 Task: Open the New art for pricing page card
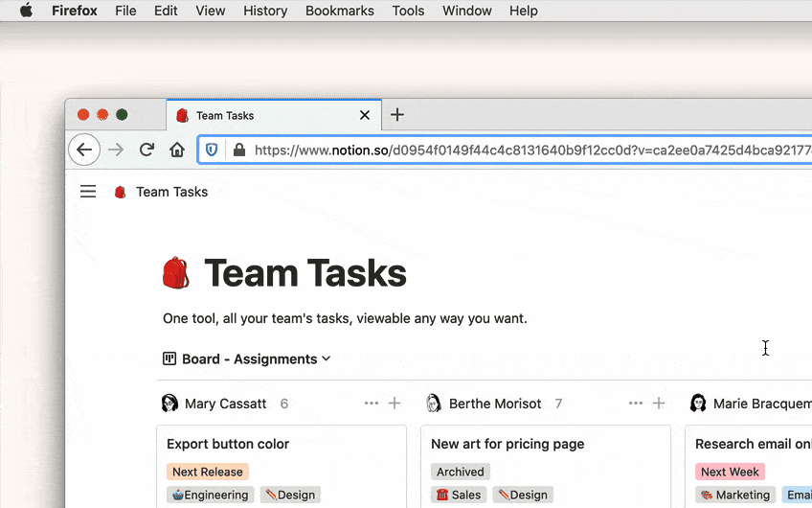507,444
